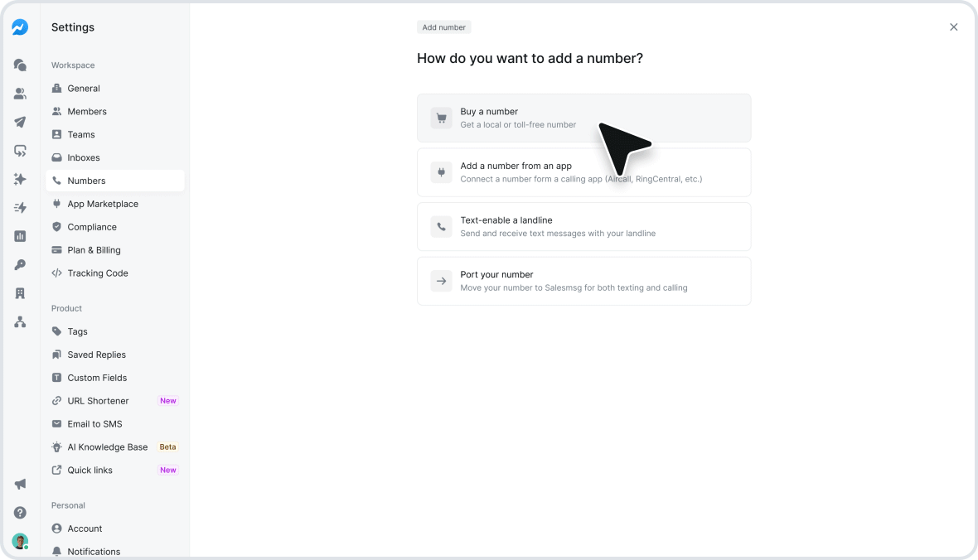Open Contacts via the people icon
978x560 pixels.
point(20,93)
